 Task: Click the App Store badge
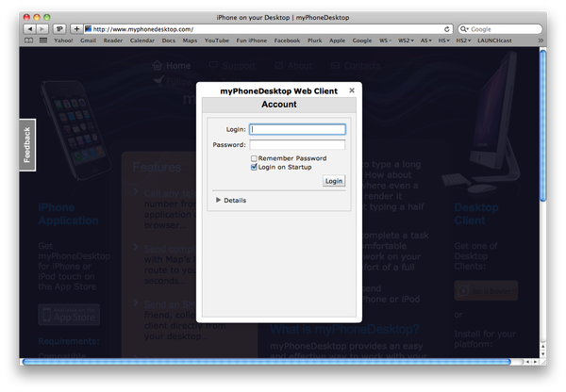pyautogui.click(x=69, y=315)
